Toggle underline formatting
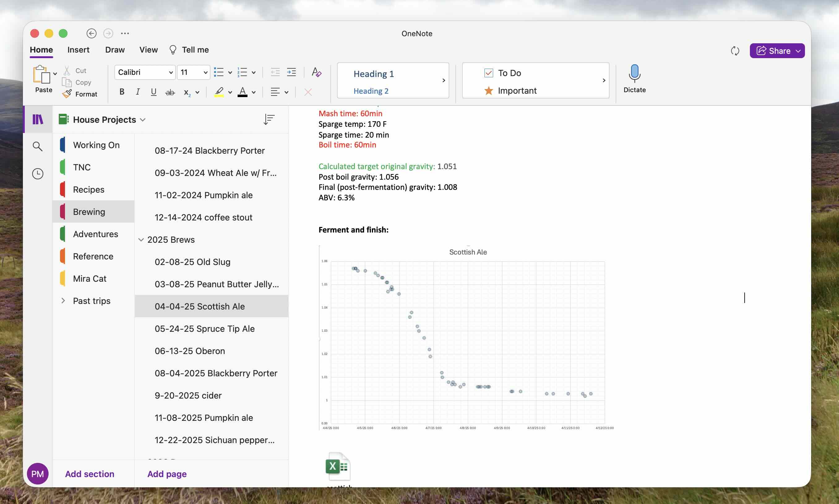Image resolution: width=839 pixels, height=504 pixels. [x=153, y=92]
